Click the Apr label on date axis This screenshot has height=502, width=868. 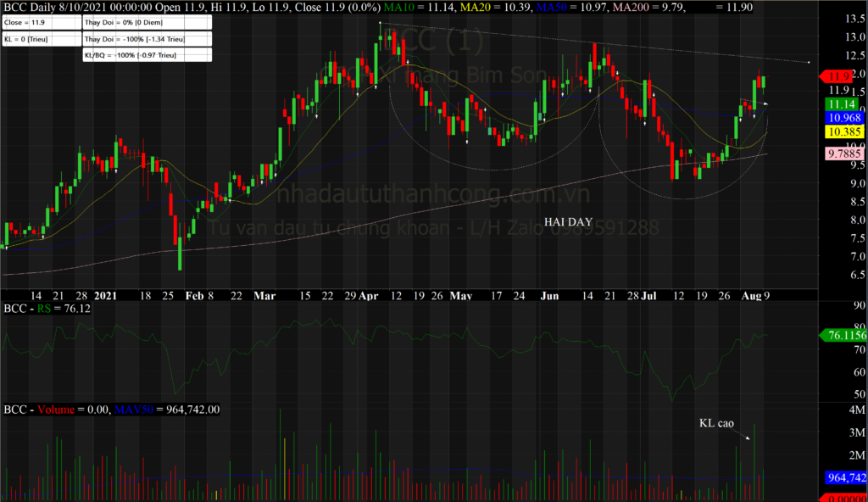pos(369,296)
